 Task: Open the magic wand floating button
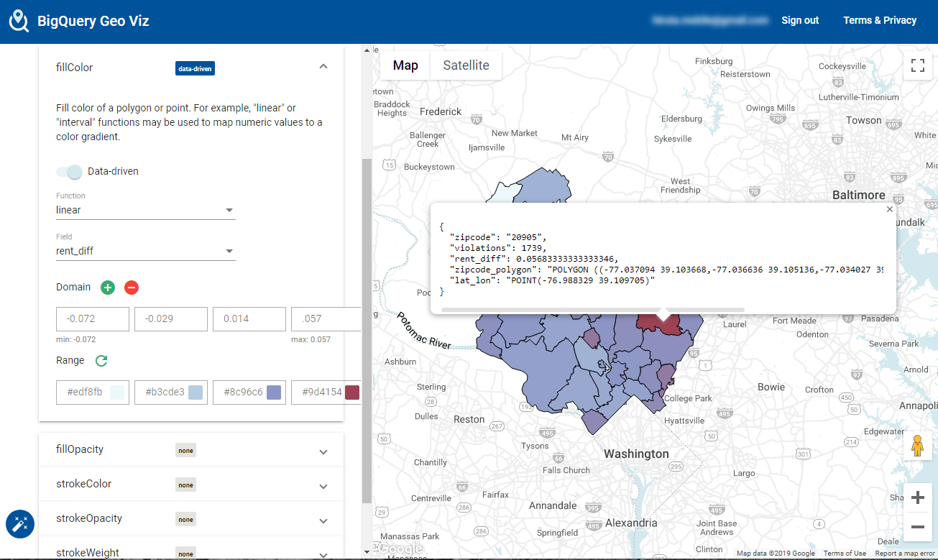coord(20,524)
